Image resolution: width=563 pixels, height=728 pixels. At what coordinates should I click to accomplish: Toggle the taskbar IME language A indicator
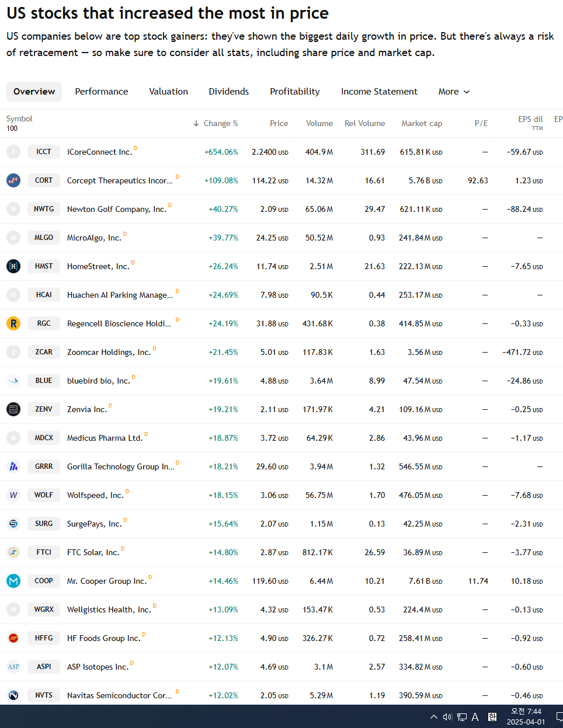[x=475, y=717]
